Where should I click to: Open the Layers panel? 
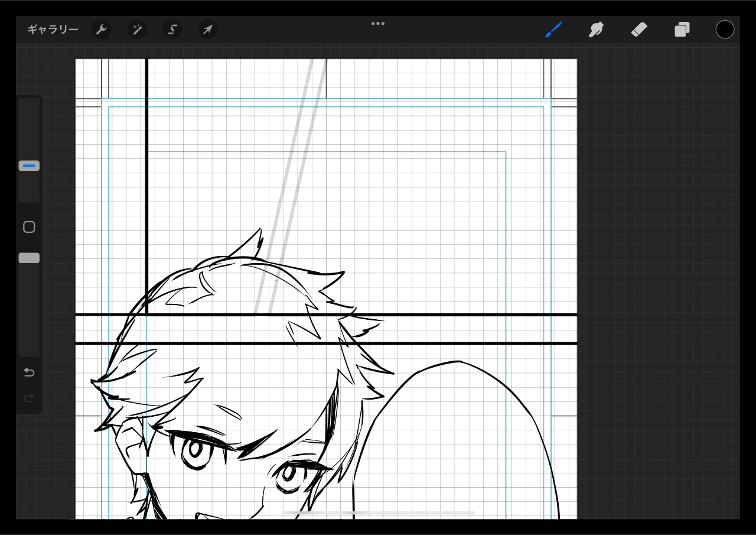[x=682, y=29]
